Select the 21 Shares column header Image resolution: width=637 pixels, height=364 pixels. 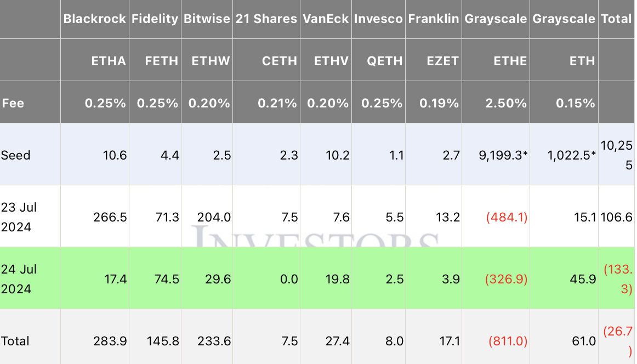pyautogui.click(x=266, y=19)
